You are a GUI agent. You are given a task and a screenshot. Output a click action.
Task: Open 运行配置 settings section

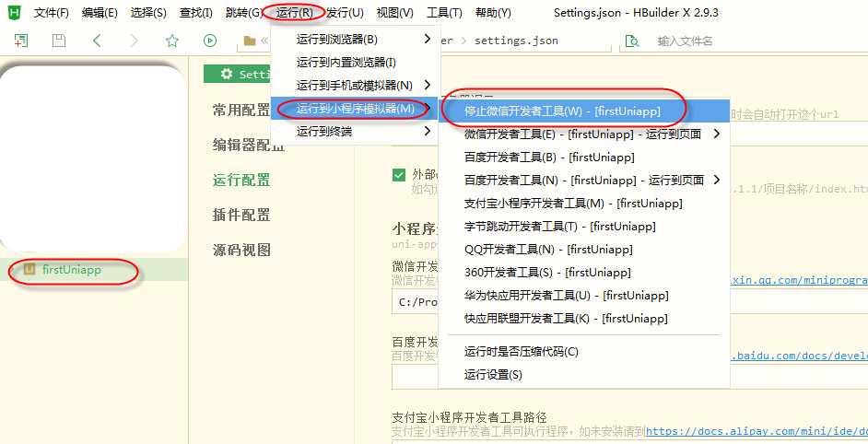pos(241,180)
